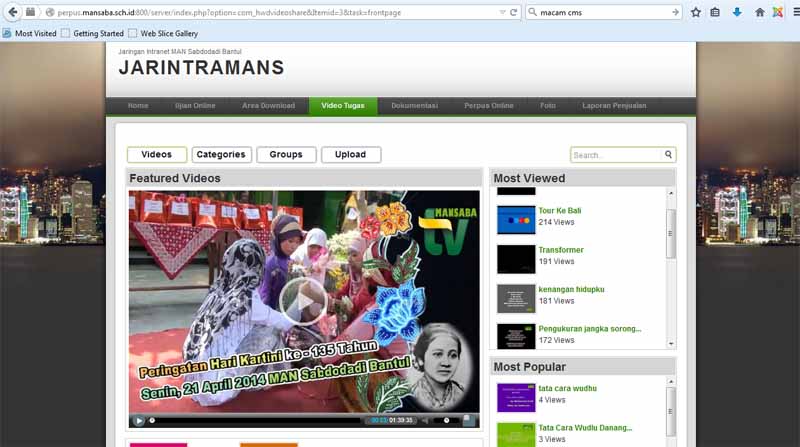Click the tata cara wudhu purple thumbnail
Viewport: 800px width, 447px height.
click(x=516, y=398)
